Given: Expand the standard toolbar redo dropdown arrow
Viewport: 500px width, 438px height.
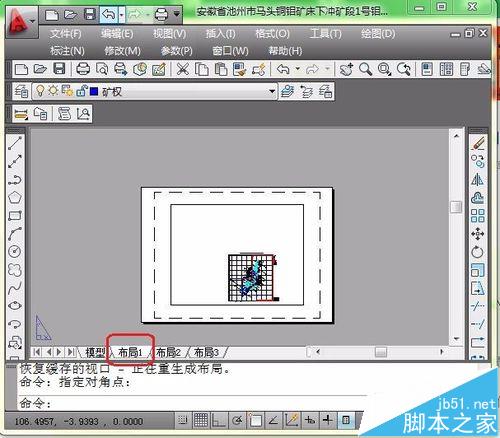Looking at the screenshot, I should point(327,69).
